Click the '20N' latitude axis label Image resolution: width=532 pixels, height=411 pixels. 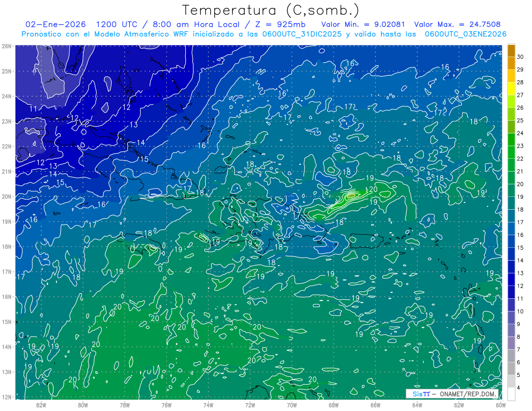pos(6,196)
